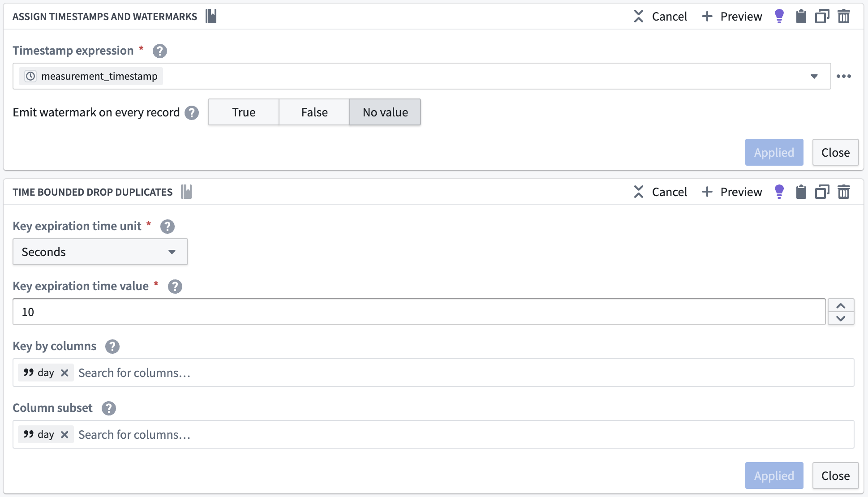Open more options ellipsis for Timestamp expression
Screen dimensions: 868x497
click(x=844, y=76)
